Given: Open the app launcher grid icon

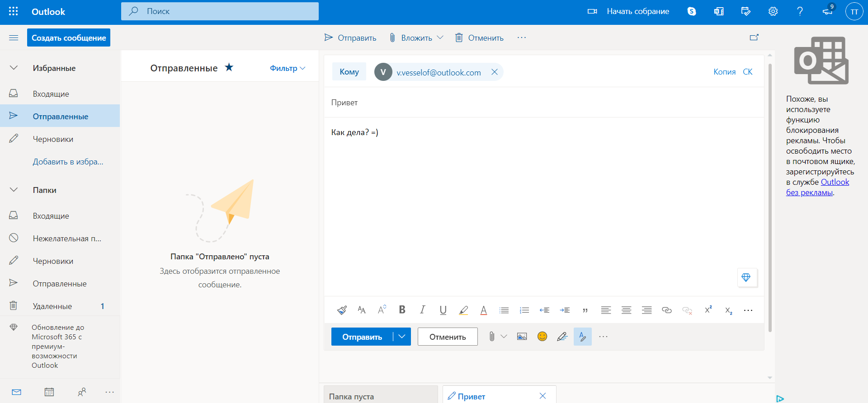Looking at the screenshot, I should pyautogui.click(x=14, y=11).
